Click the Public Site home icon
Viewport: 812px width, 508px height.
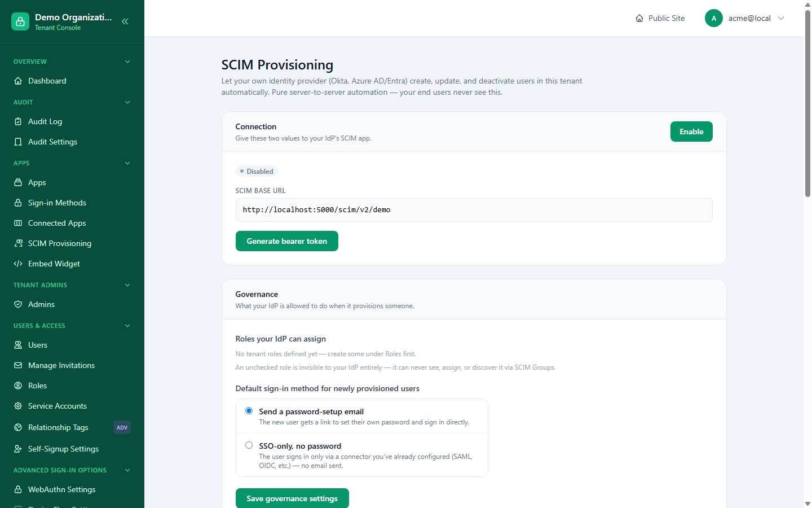click(x=639, y=18)
